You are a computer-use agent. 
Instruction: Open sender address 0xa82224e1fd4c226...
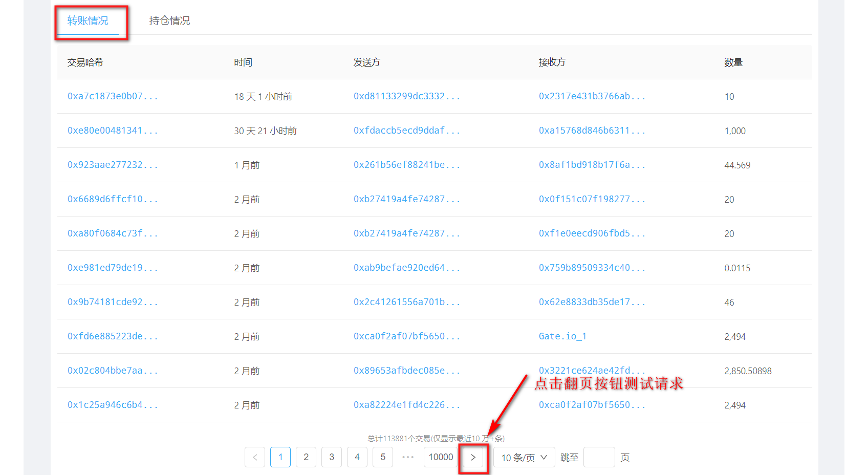click(x=407, y=405)
